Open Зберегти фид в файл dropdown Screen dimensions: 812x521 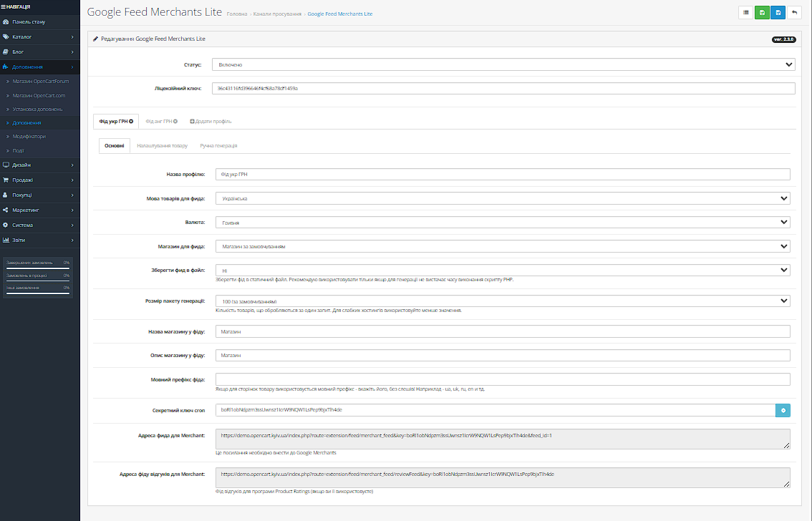click(503, 270)
